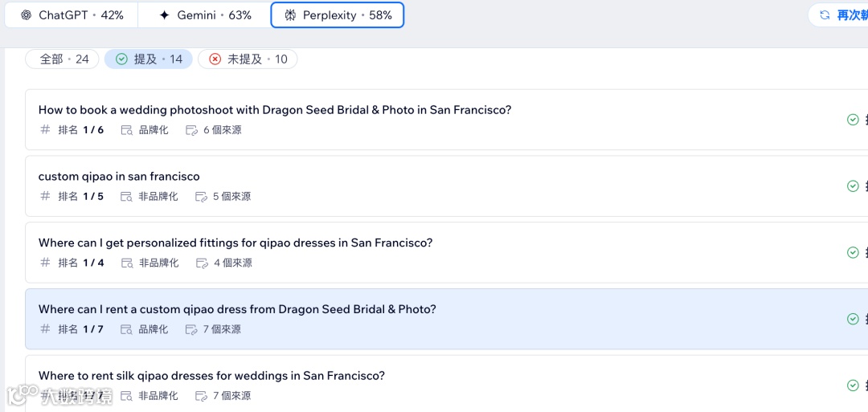Click the refresh icon at top right
Viewport: 868px width, 412px height.
(x=825, y=15)
